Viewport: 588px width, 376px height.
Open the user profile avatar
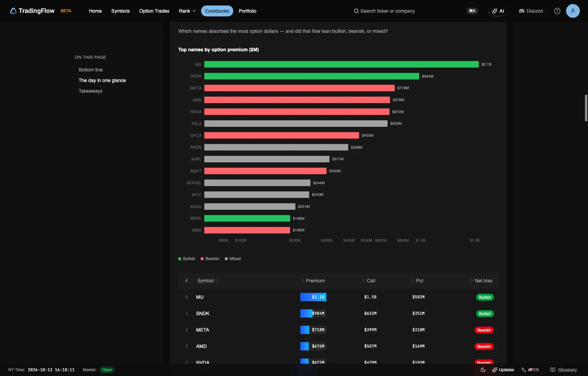coord(573,11)
